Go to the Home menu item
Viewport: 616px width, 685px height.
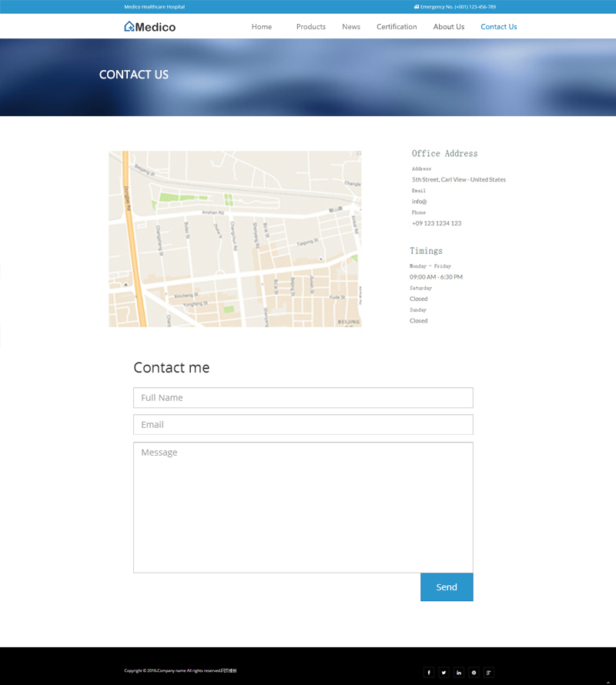click(x=261, y=27)
